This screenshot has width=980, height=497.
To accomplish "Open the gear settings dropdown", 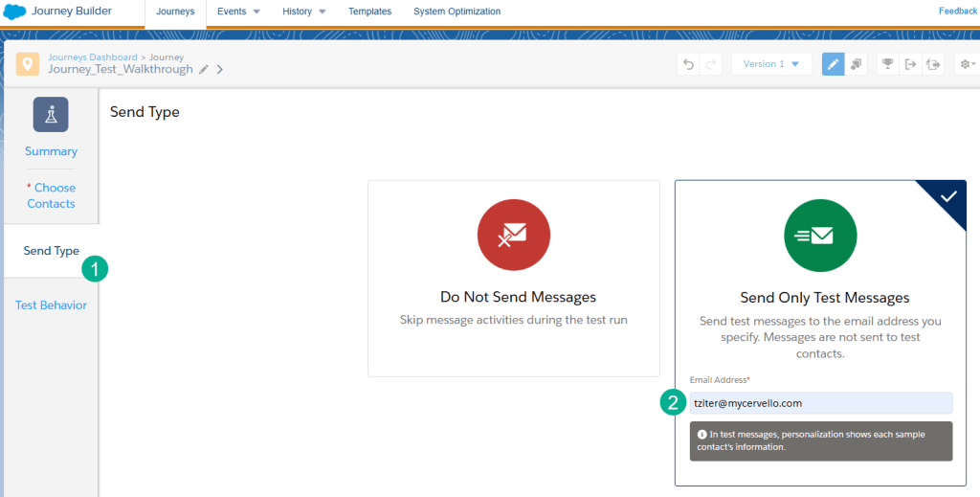I will click(967, 64).
